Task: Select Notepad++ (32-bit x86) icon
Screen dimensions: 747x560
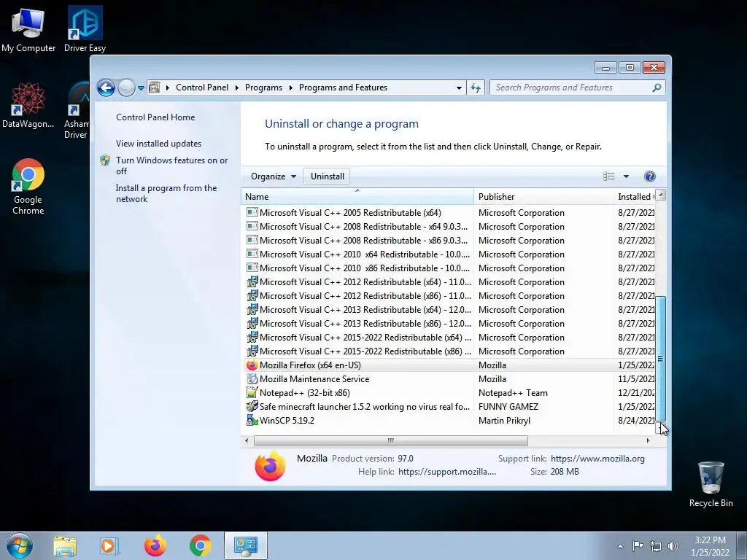Action: 252,393
